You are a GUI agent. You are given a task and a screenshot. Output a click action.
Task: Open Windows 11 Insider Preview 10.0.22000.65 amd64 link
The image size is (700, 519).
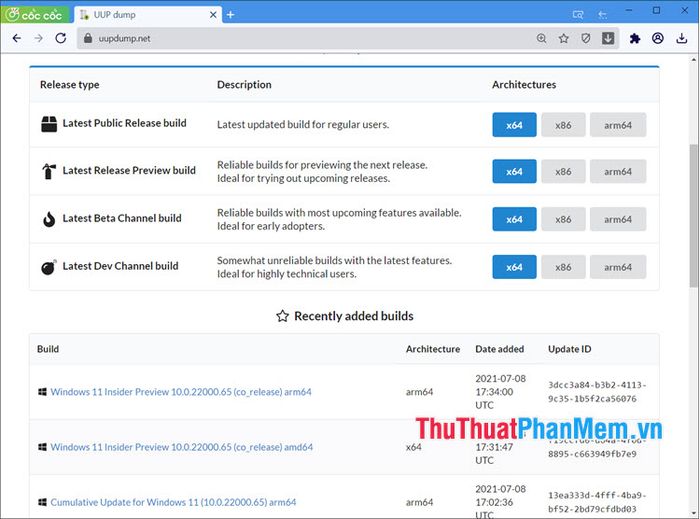coord(182,447)
